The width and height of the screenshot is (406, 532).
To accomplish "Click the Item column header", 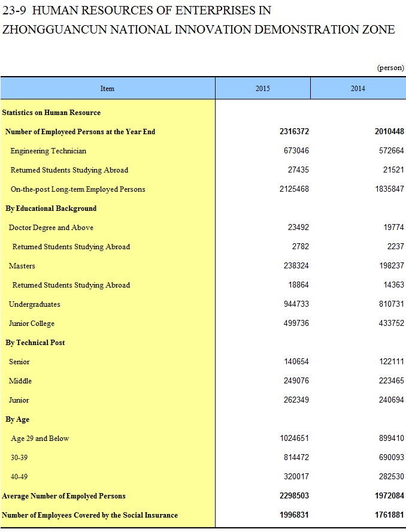I will (107, 89).
